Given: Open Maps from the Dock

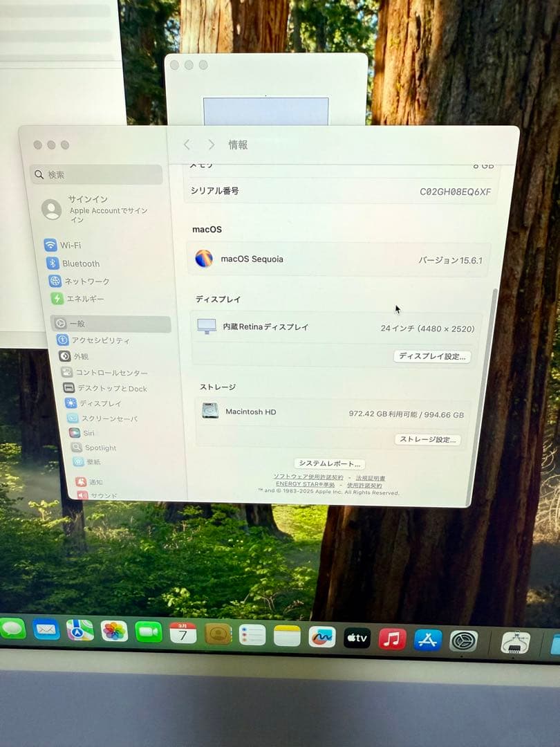Looking at the screenshot, I should pos(80,630).
